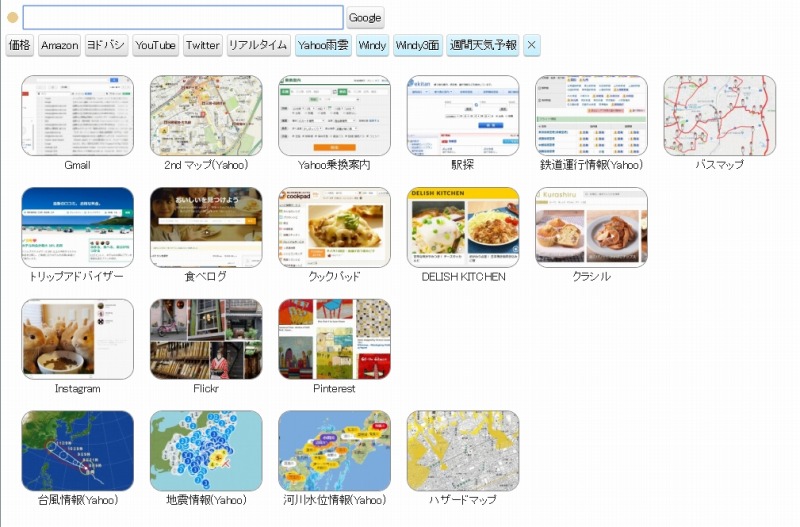Open Yahoo雨雲 weather button
Screen dimensions: 800x527
pos(323,45)
